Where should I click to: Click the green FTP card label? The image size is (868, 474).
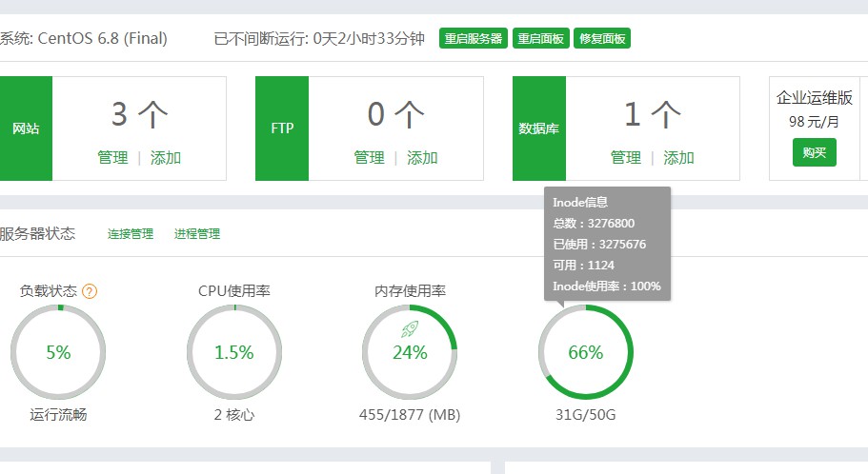pos(282,128)
